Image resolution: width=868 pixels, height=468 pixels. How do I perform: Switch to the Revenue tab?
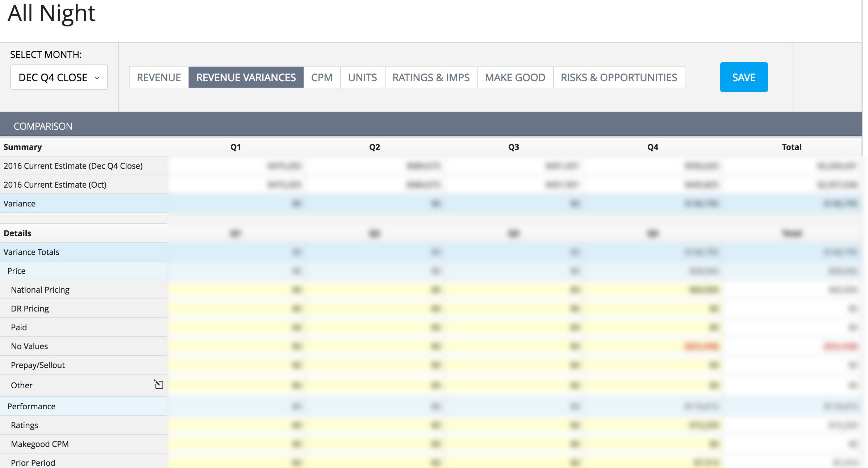pos(159,78)
